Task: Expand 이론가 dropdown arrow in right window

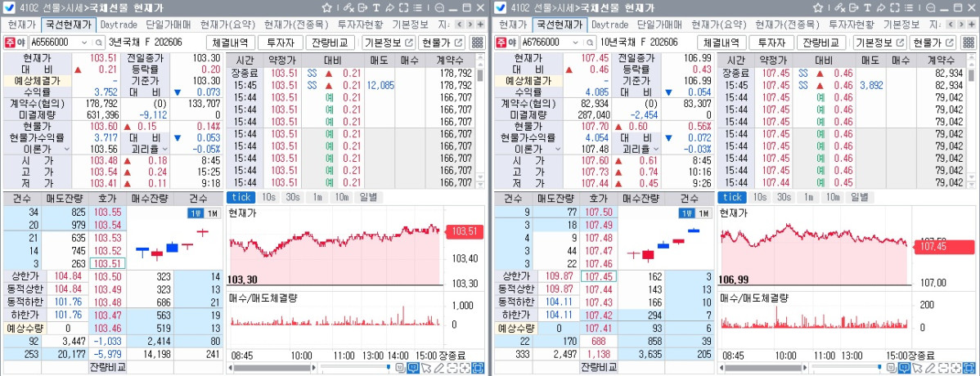Action: tap(557, 150)
